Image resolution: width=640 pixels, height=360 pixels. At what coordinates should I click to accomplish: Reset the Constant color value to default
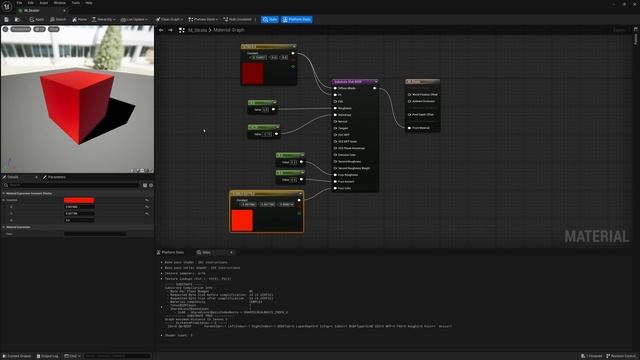tap(147, 200)
